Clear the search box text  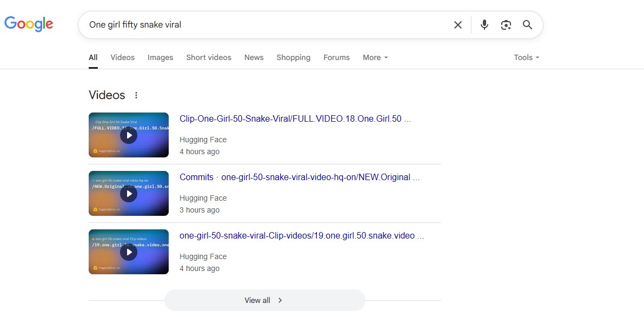(x=458, y=25)
